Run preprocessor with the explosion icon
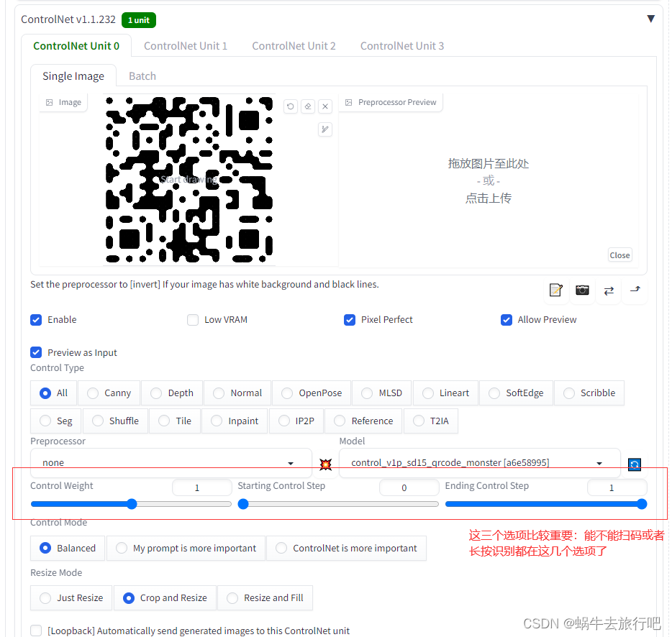 click(x=326, y=464)
